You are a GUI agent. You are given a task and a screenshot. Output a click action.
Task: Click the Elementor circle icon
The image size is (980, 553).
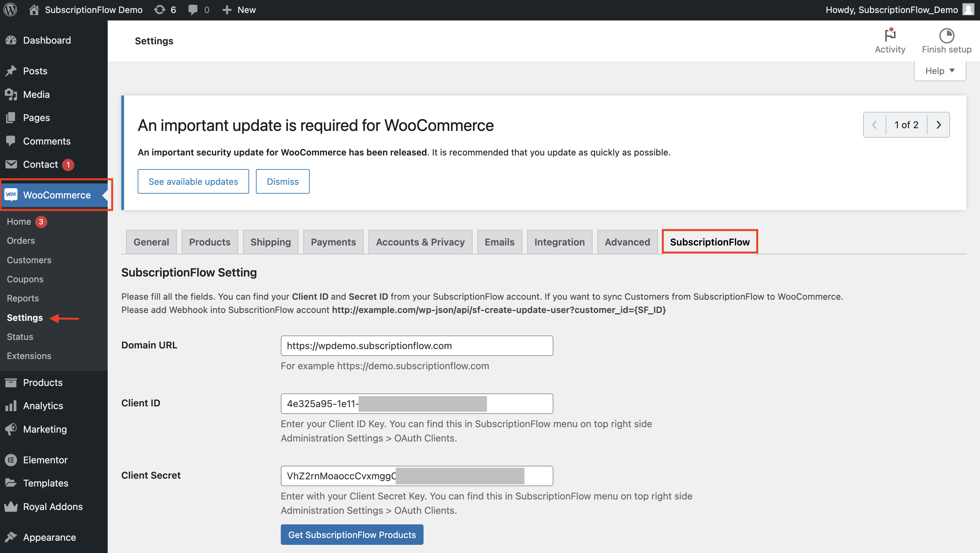(x=11, y=460)
